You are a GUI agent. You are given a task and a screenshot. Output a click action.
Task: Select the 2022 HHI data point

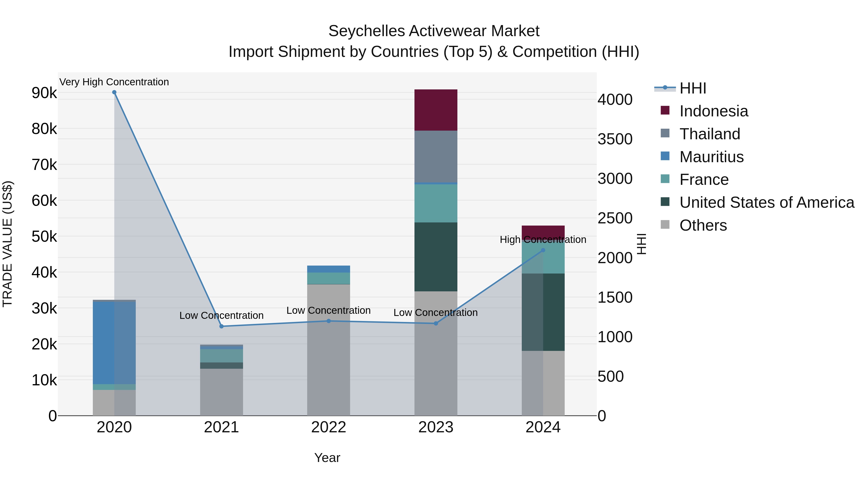[329, 321]
